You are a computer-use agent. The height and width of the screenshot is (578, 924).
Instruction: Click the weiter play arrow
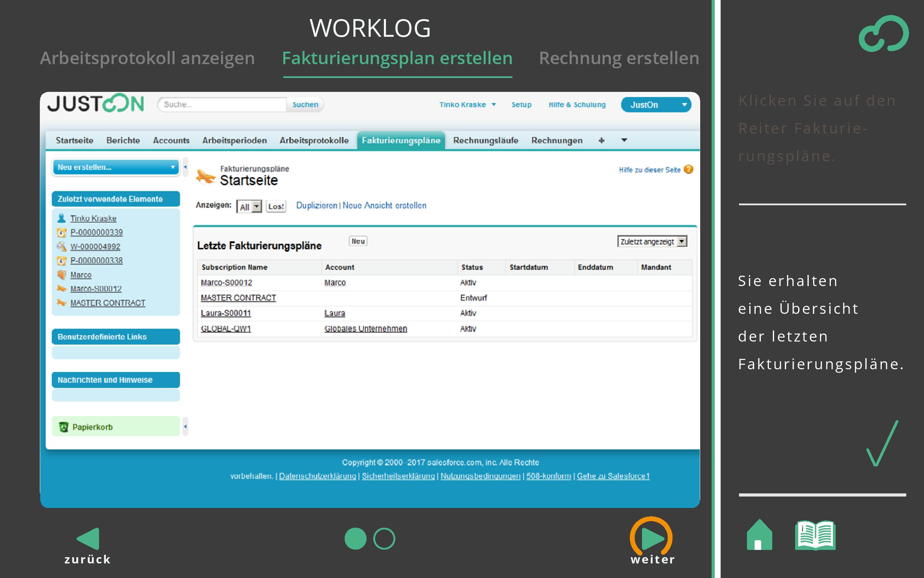pos(652,538)
